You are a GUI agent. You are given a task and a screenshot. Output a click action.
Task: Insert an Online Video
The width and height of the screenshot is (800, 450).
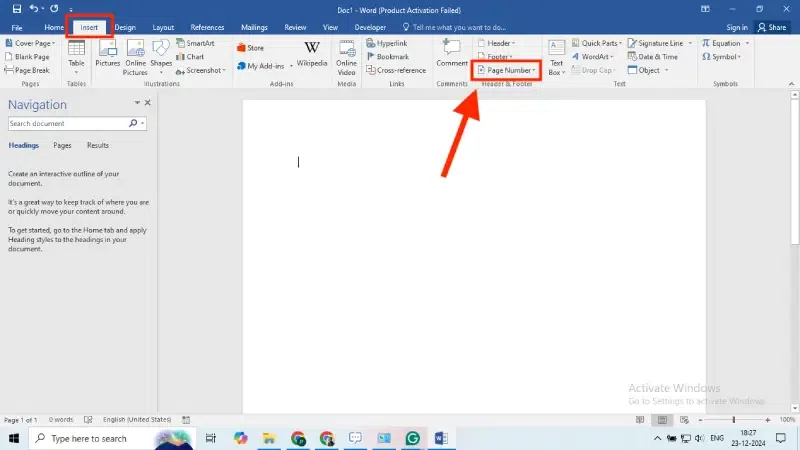coord(346,57)
